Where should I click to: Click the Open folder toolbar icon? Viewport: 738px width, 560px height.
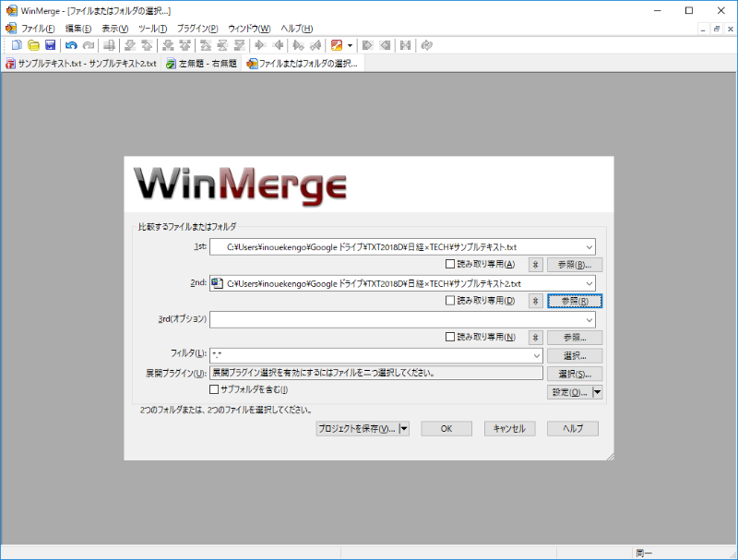[x=33, y=45]
